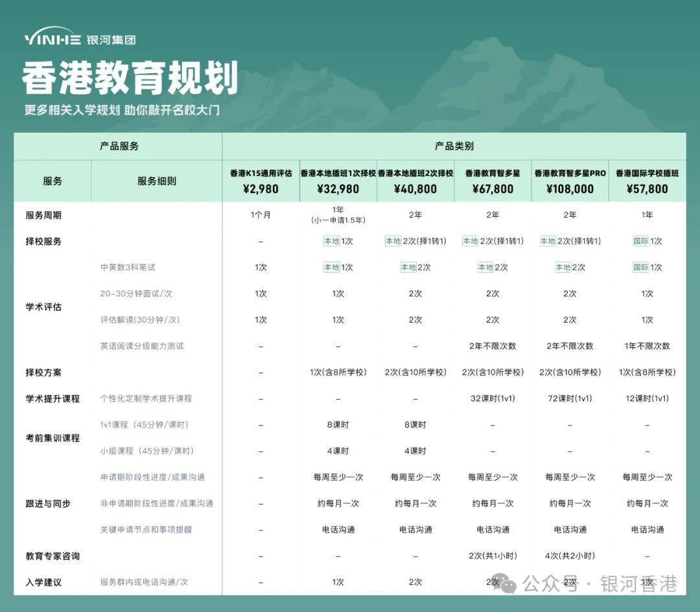Click the 教育专家咨询 row label
Image resolution: width=700 pixels, height=612 pixels.
click(52, 556)
